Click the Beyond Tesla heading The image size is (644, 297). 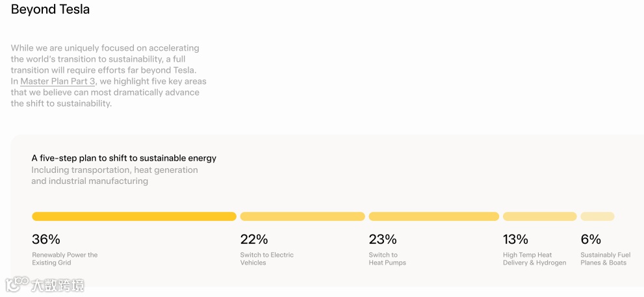pos(50,10)
